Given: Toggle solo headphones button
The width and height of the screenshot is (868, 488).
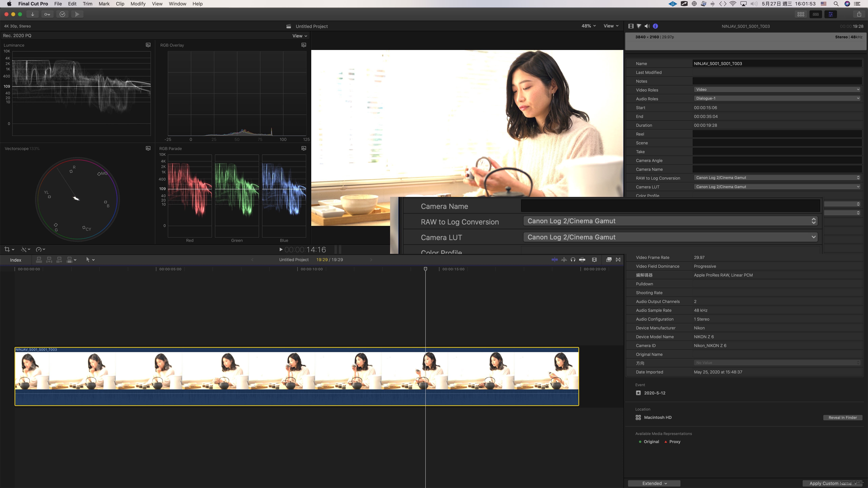Looking at the screenshot, I should [573, 260].
